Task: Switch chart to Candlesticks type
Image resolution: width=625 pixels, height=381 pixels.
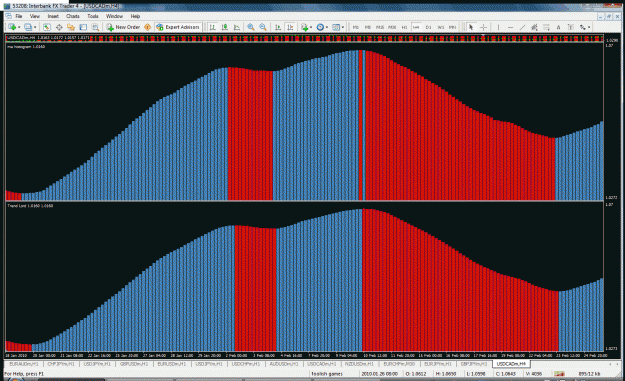Action: tap(225, 27)
